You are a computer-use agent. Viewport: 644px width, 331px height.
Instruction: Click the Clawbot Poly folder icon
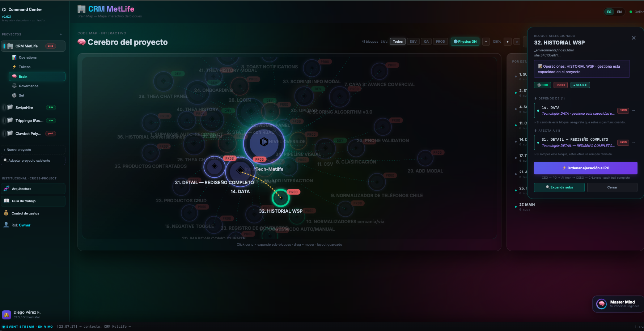10,133
